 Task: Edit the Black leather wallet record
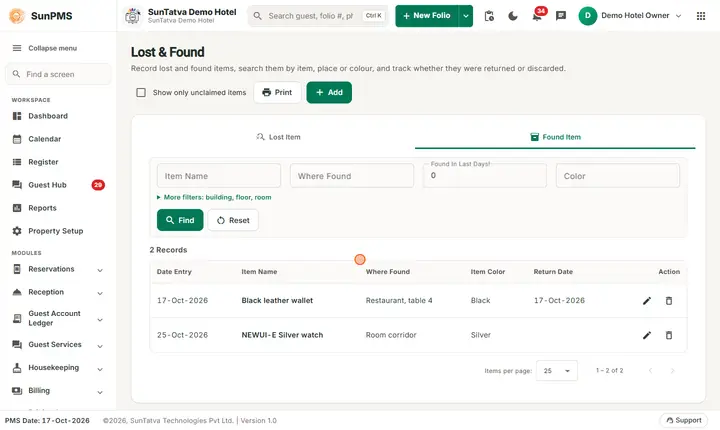tap(647, 301)
